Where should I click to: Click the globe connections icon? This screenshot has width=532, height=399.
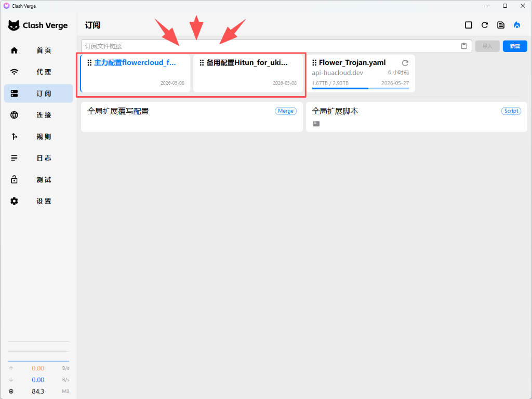[14, 115]
